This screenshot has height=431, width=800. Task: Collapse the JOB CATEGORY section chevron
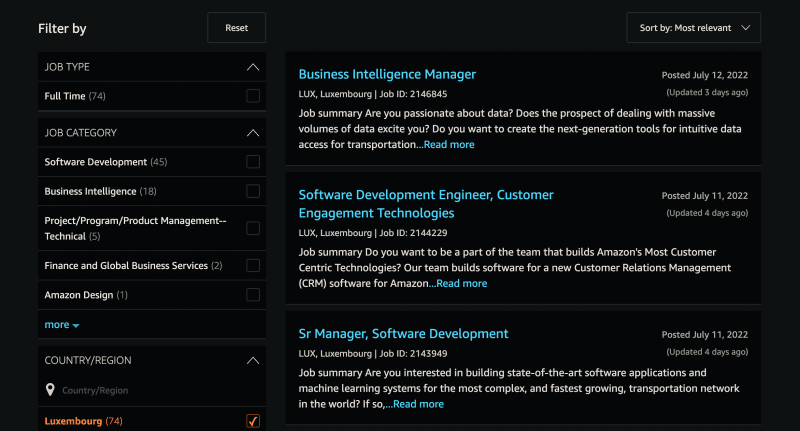253,133
